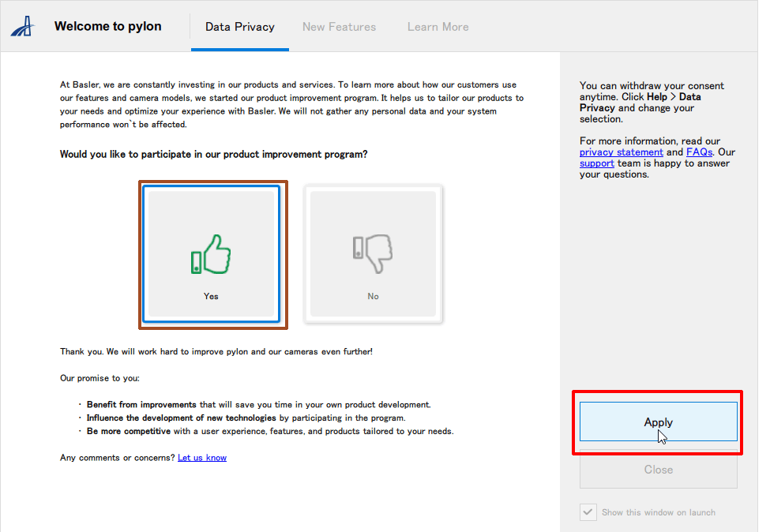
Task: Open the privacy statement link
Action: point(622,152)
